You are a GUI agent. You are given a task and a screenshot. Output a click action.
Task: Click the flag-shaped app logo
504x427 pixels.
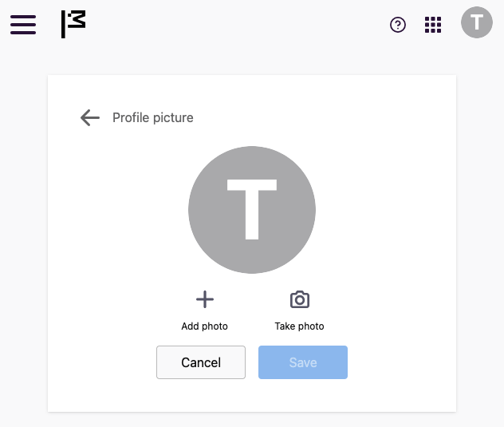[x=73, y=24]
